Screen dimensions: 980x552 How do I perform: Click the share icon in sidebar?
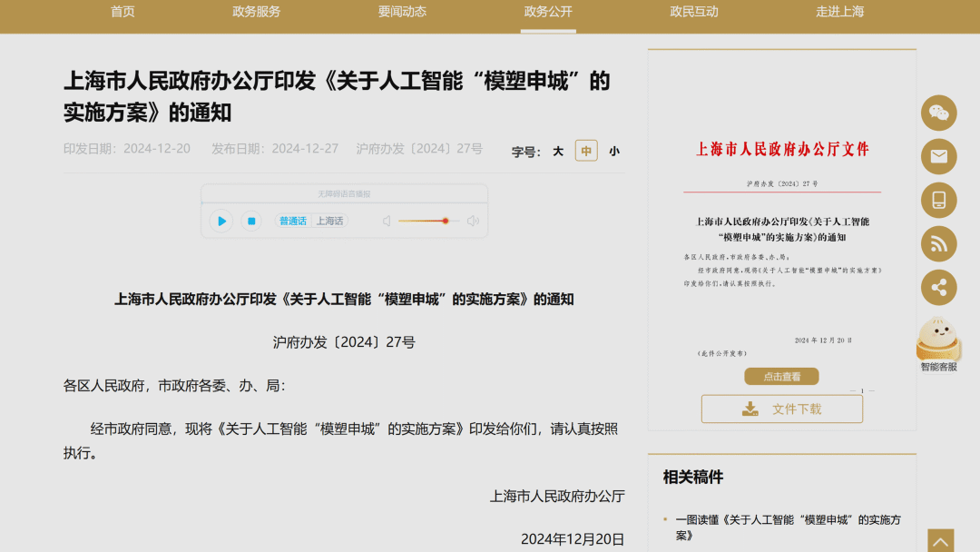939,288
